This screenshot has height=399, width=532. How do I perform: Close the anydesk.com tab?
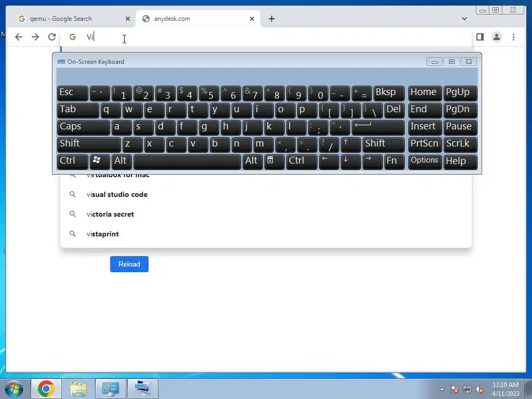coord(252,19)
